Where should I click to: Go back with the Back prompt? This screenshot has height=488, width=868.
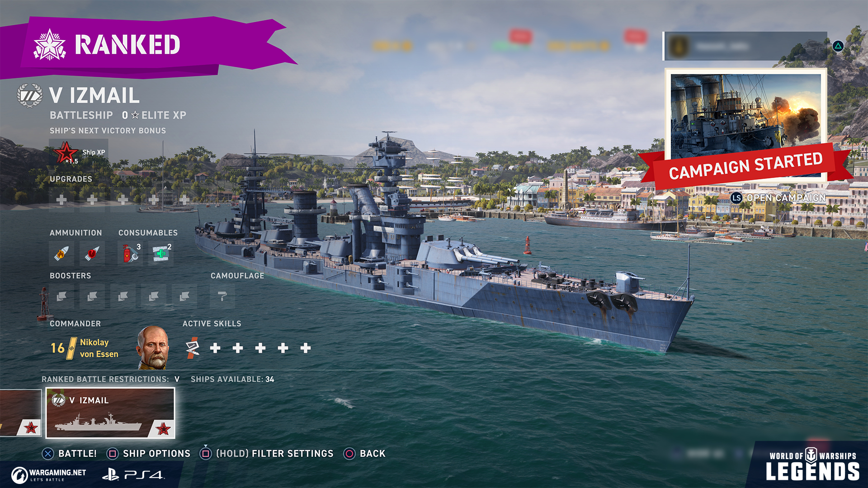(x=365, y=453)
